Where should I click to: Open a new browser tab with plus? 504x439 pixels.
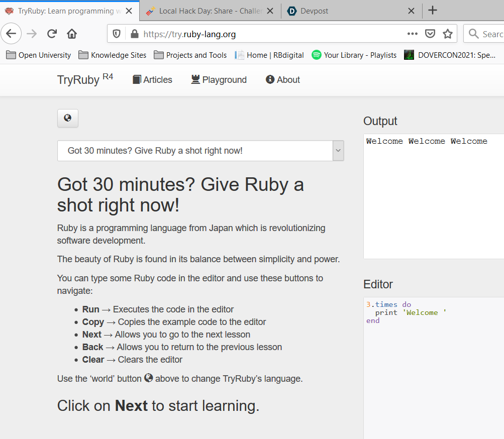[x=433, y=10]
